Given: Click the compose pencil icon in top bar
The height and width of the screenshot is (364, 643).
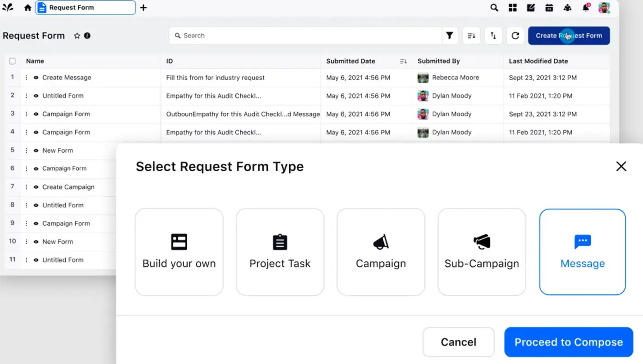Looking at the screenshot, I should pos(531,8).
